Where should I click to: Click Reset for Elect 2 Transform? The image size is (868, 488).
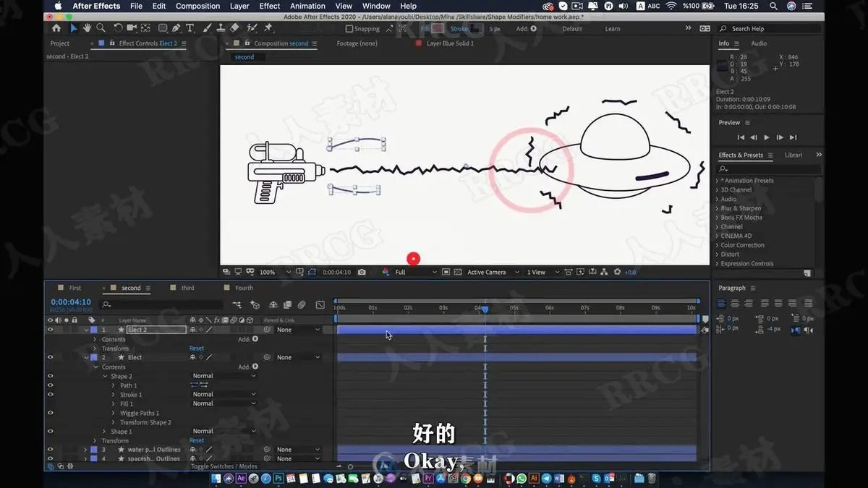coord(197,348)
